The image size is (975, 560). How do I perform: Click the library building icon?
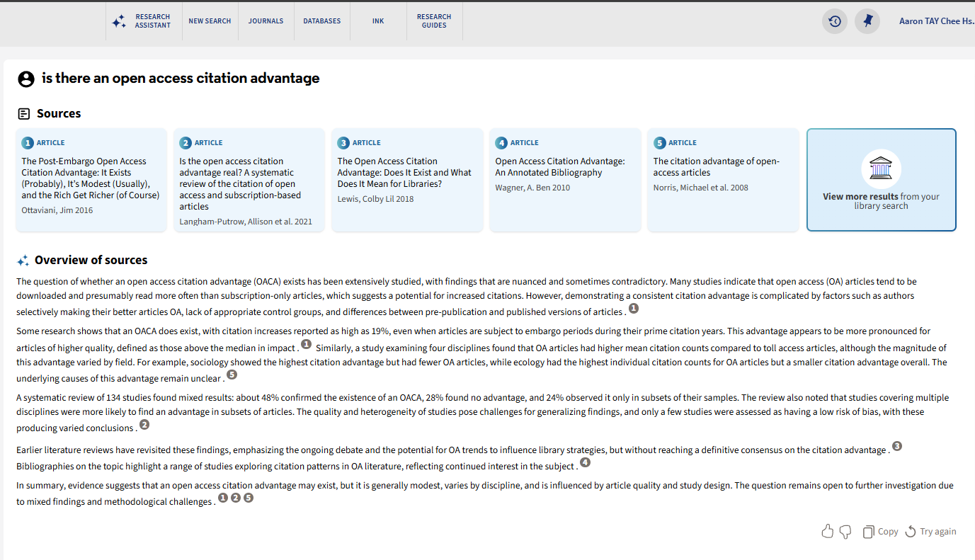(881, 169)
